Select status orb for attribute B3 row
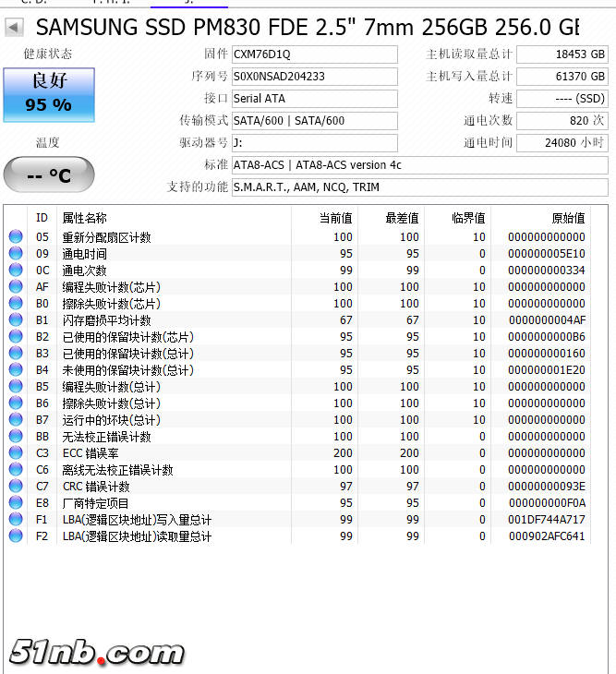Screen dimensions: 616x674 pos(16,353)
